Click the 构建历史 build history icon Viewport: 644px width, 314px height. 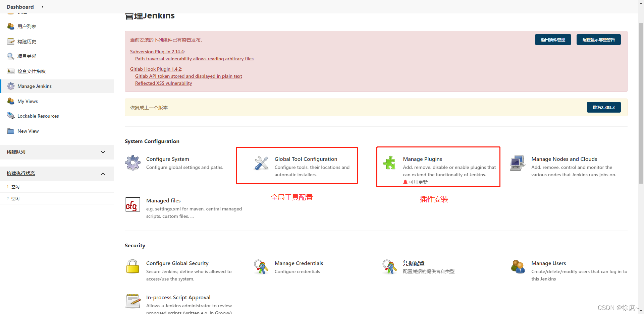click(x=11, y=41)
